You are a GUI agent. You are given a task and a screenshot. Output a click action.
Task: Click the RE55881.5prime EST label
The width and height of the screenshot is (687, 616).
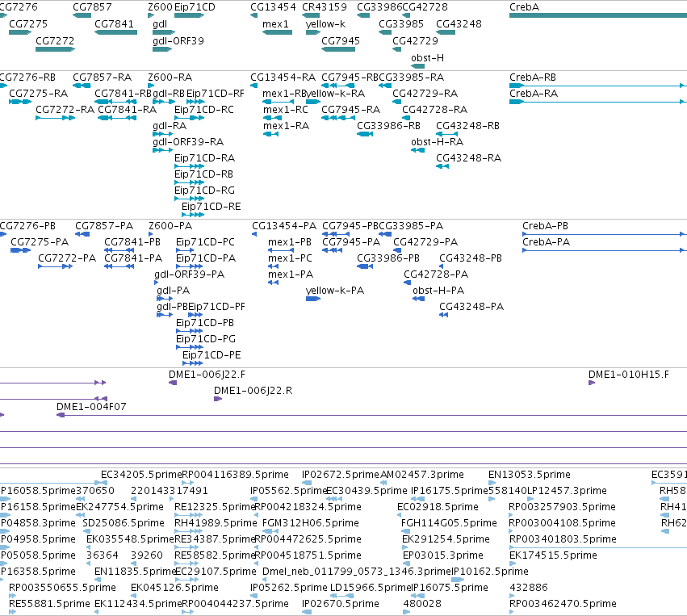[x=49, y=604]
